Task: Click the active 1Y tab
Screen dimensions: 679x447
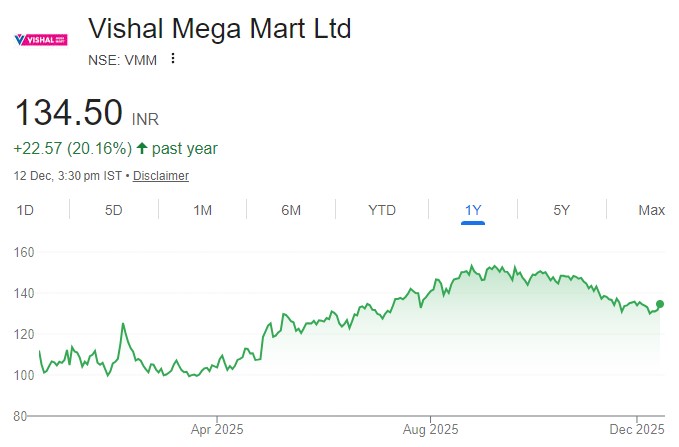Action: (x=473, y=210)
